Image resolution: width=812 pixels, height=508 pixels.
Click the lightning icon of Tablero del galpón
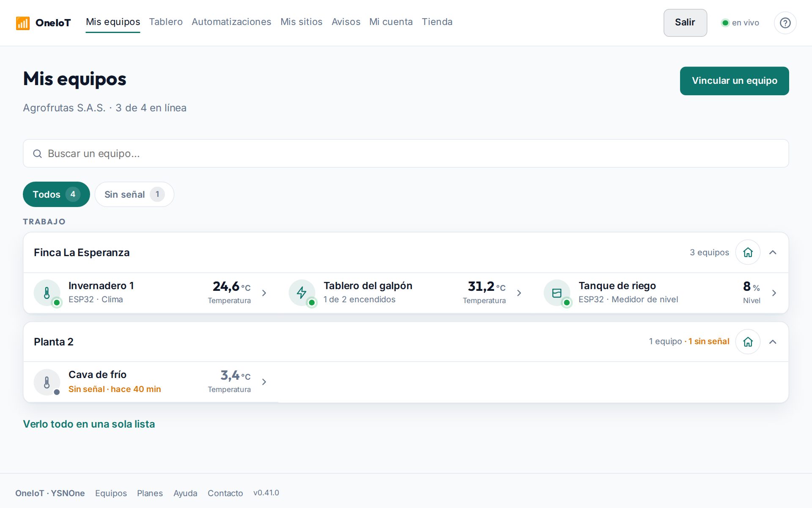(302, 293)
